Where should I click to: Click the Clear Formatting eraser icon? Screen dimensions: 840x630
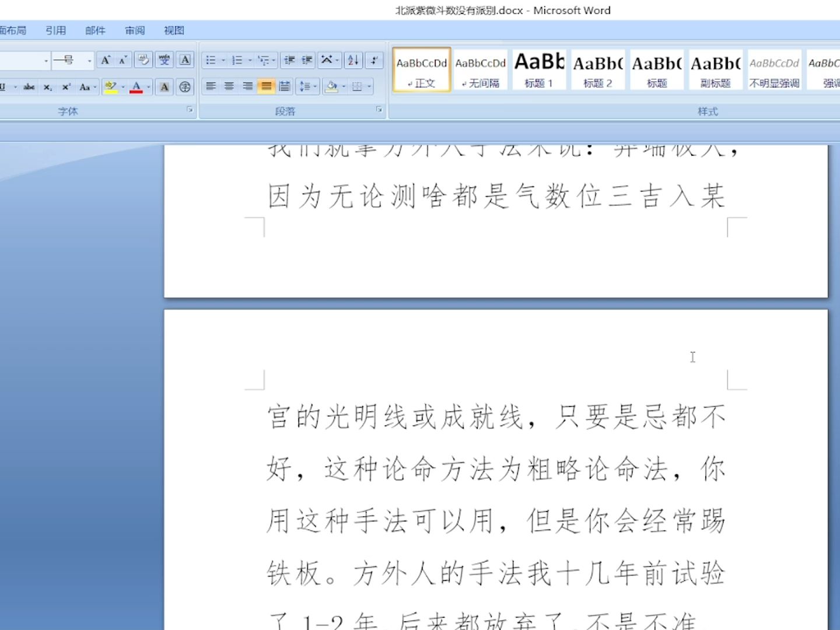pos(143,60)
